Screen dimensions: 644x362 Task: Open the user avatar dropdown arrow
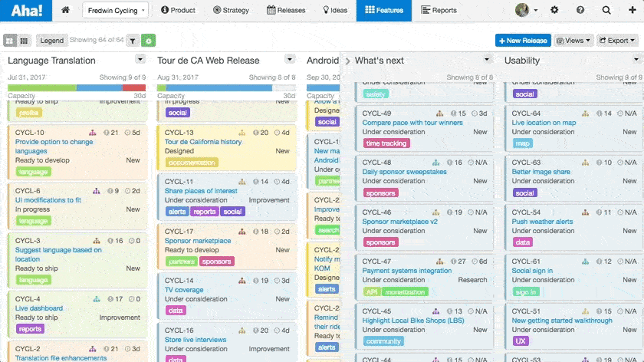pos(536,10)
